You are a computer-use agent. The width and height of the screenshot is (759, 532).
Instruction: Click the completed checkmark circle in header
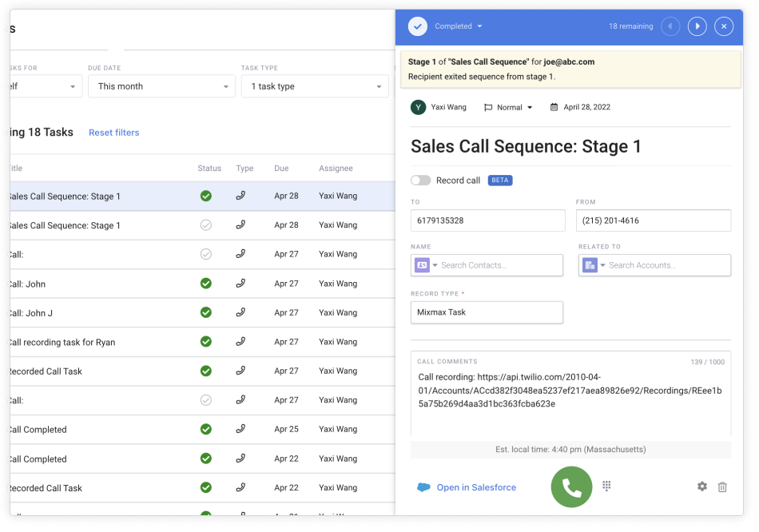pos(418,26)
